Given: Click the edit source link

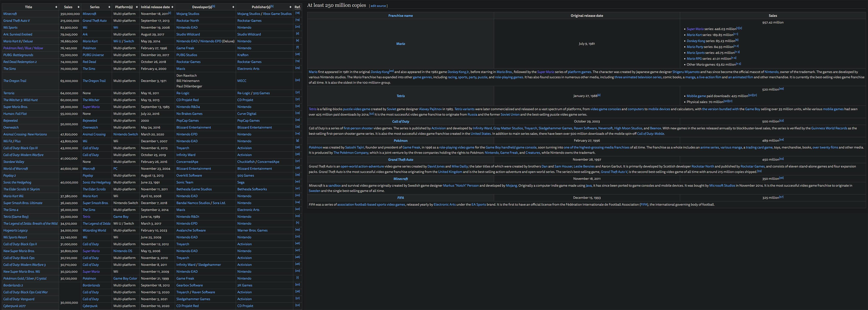Looking at the screenshot, I should point(378,6).
